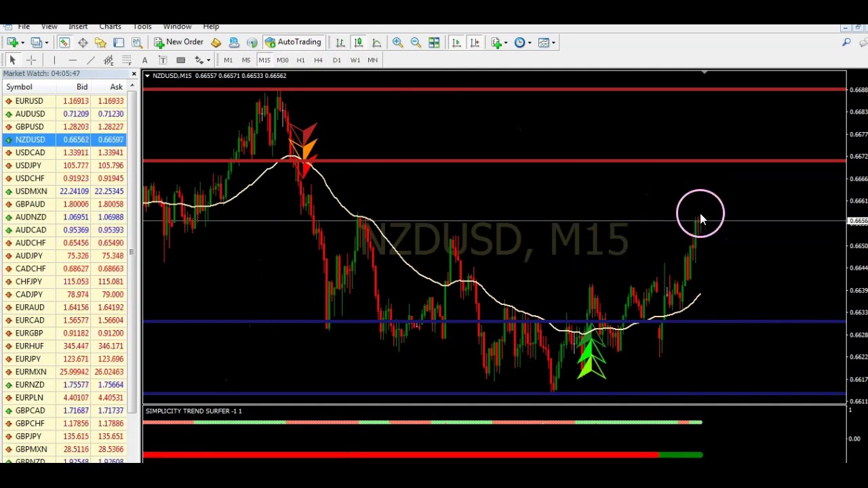Open the Tools menu
868x488 pixels.
[142, 27]
